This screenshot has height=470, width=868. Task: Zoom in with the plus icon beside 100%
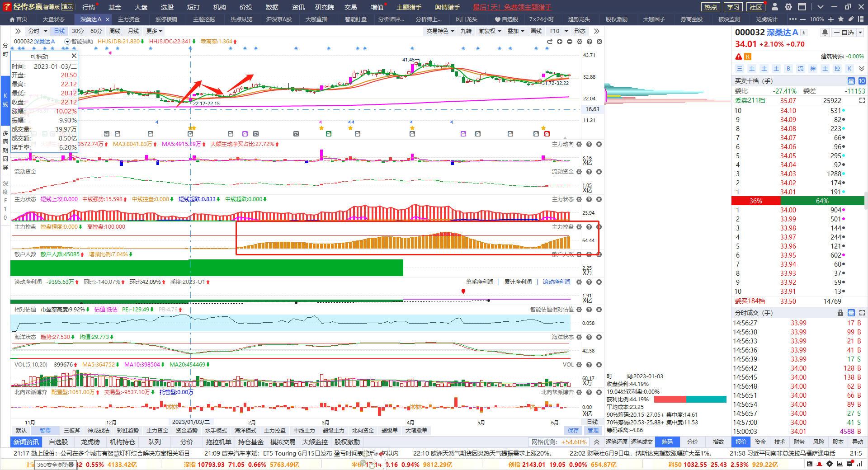point(831,19)
